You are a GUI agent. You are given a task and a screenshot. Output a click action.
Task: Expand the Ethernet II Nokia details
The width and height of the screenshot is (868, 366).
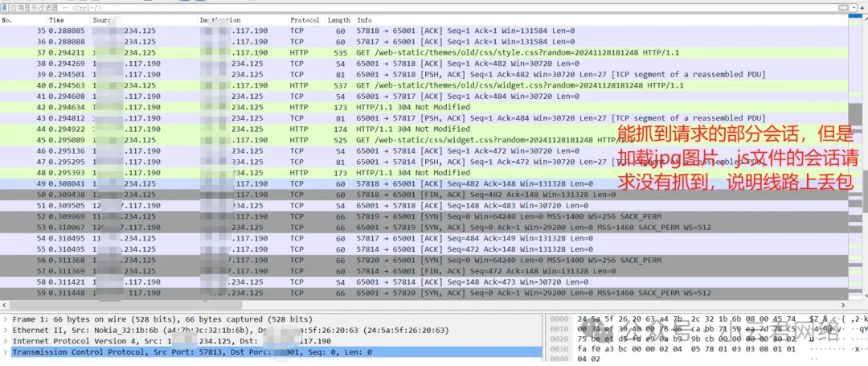click(x=6, y=331)
